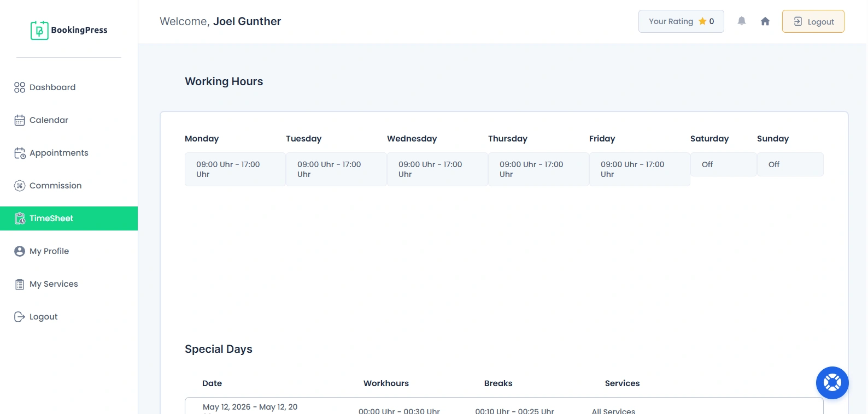Click the Date column header
868x414 pixels.
click(x=212, y=383)
